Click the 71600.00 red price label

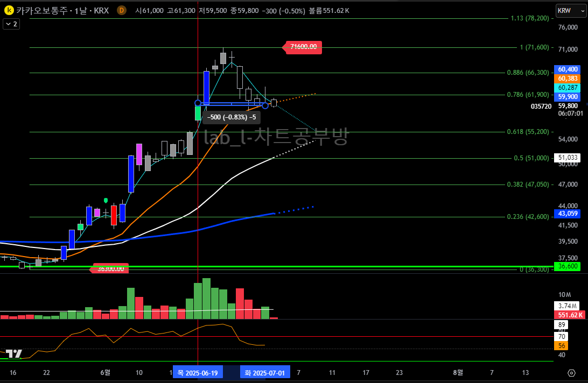(303, 47)
